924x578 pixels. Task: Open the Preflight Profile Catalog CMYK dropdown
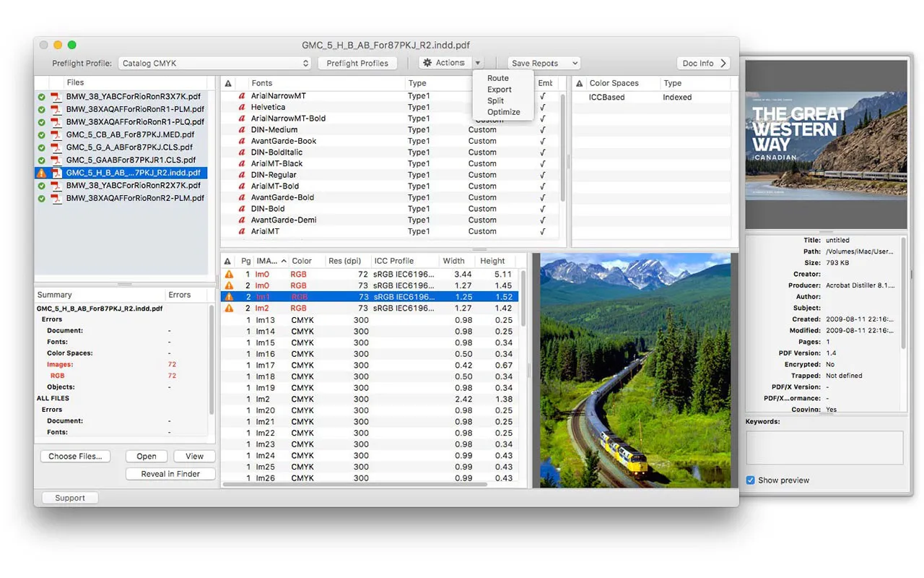pyautogui.click(x=214, y=64)
